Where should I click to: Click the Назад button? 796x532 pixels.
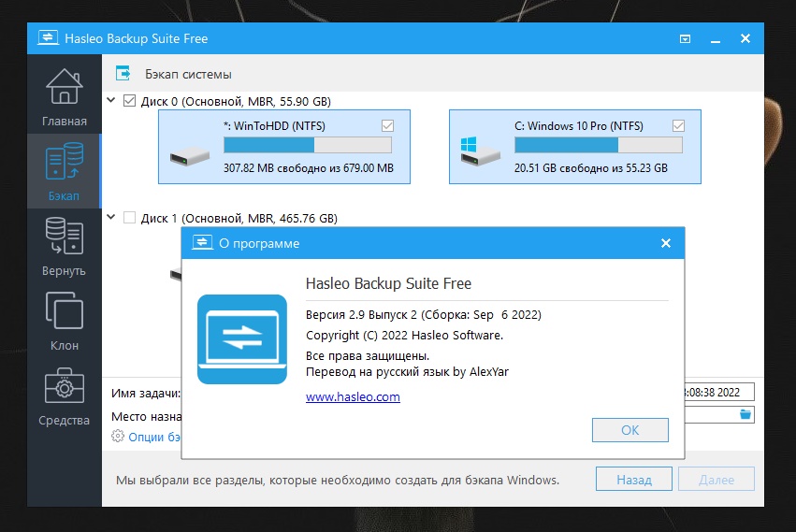coord(634,480)
